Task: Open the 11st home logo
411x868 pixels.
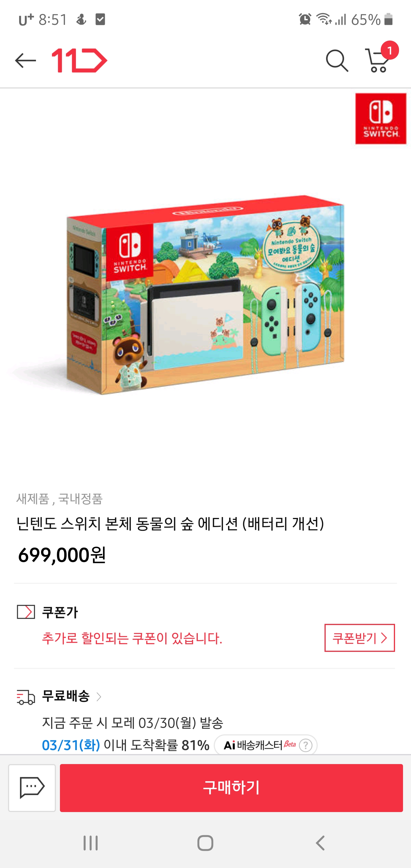Action: tap(80, 61)
